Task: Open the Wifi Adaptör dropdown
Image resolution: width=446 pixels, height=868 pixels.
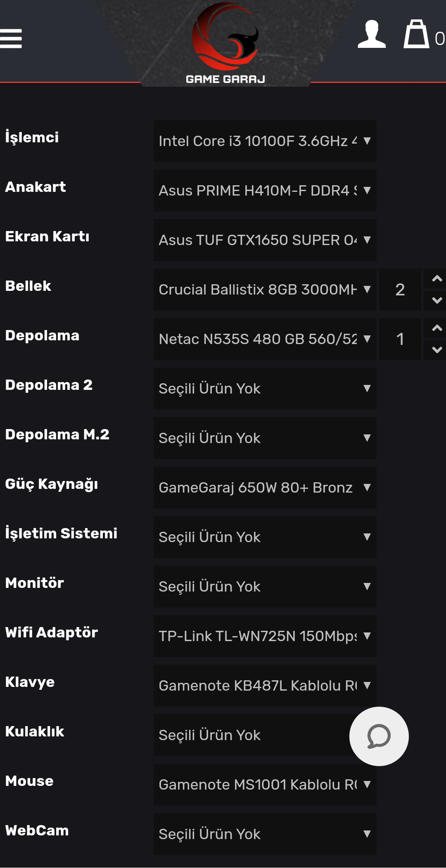Action: 264,637
